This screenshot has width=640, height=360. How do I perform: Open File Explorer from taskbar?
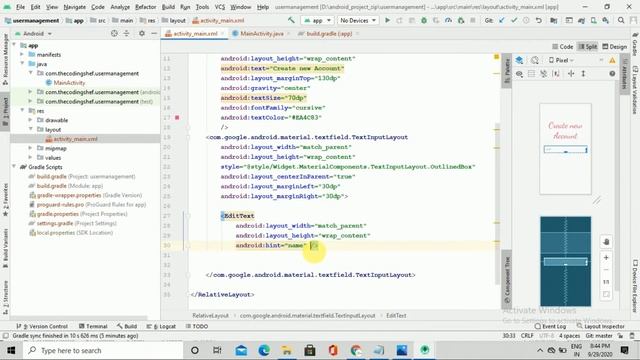(x=287, y=350)
